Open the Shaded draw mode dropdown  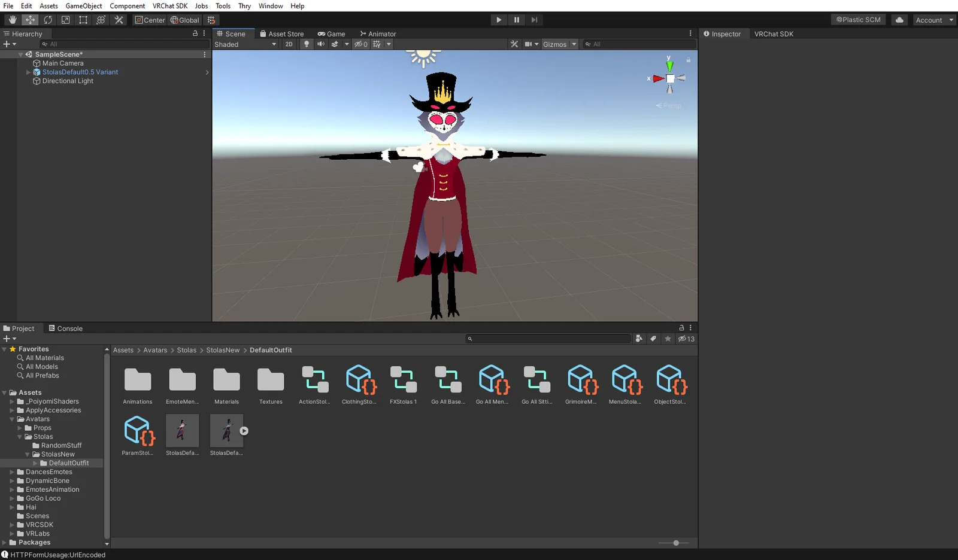click(245, 44)
